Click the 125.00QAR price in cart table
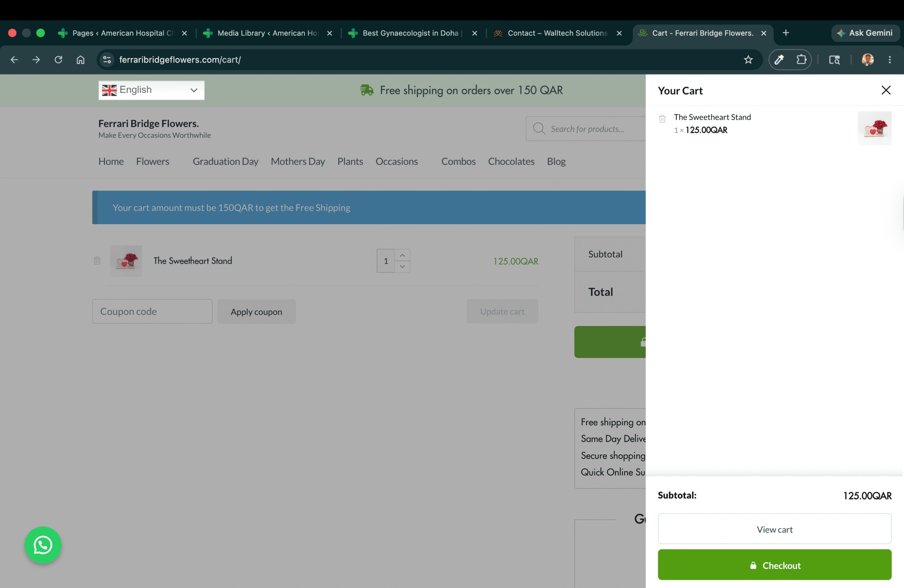The width and height of the screenshot is (904, 588). pyautogui.click(x=516, y=261)
